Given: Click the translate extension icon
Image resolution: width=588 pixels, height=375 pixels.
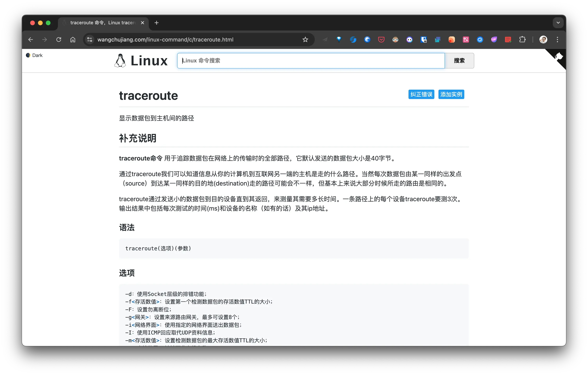Looking at the screenshot, I should tap(466, 39).
